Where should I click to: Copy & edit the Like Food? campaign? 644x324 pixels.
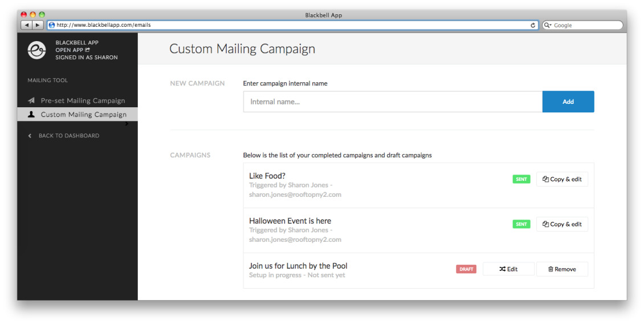point(562,179)
